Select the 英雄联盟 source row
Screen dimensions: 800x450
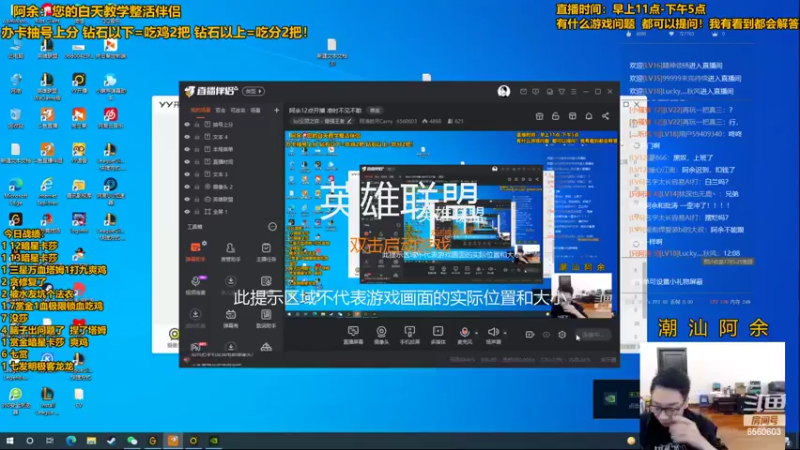233,199
